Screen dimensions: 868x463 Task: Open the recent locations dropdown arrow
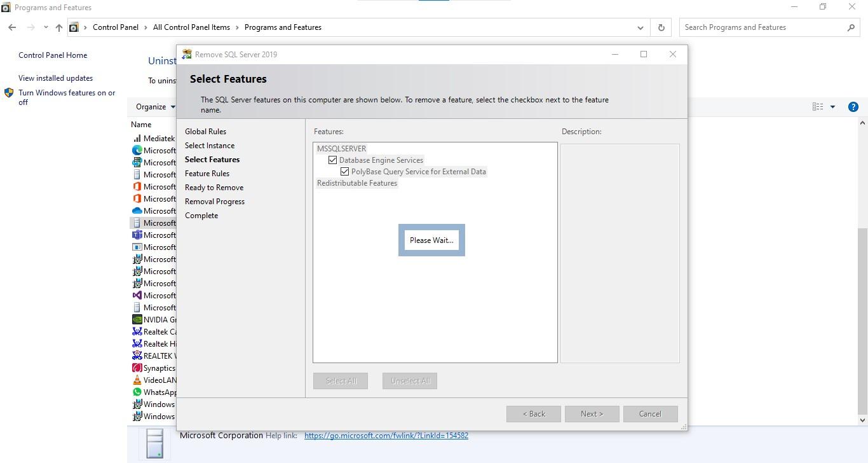pyautogui.click(x=46, y=27)
